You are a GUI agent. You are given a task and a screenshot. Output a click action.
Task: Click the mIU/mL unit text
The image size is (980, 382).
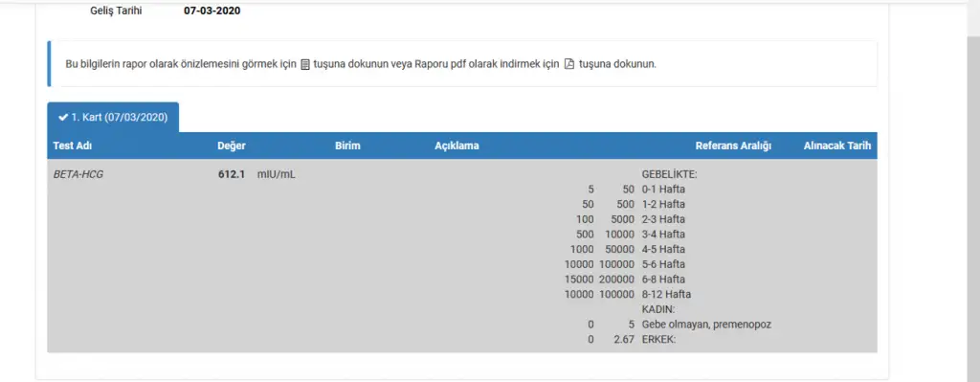[x=277, y=174]
